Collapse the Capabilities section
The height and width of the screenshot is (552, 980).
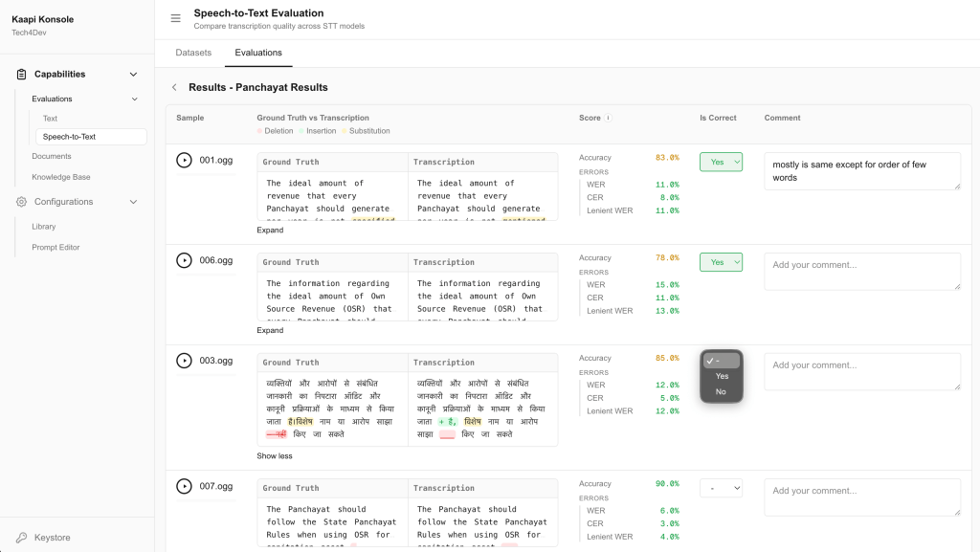coord(133,75)
